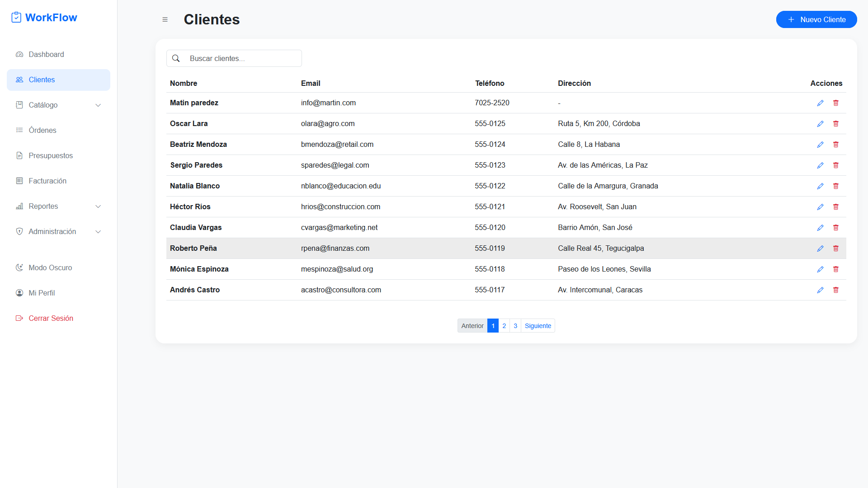868x488 pixels.
Task: Click the name Roberto Peña
Action: pyautogui.click(x=193, y=249)
